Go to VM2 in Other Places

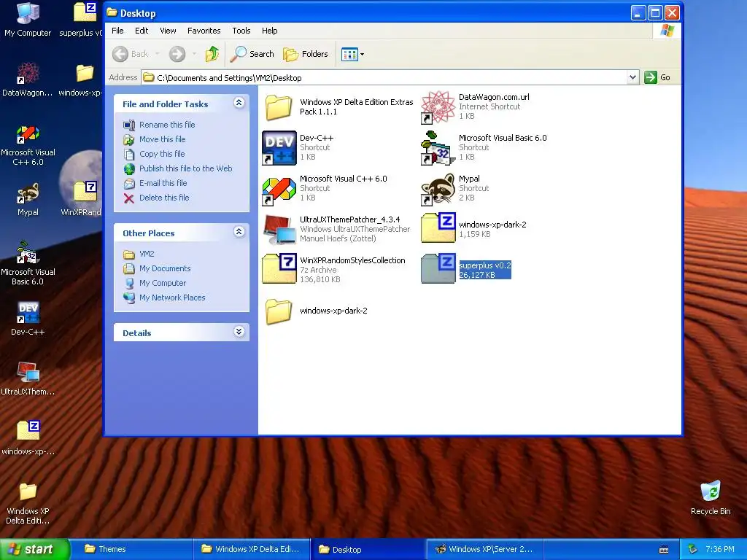(139, 254)
